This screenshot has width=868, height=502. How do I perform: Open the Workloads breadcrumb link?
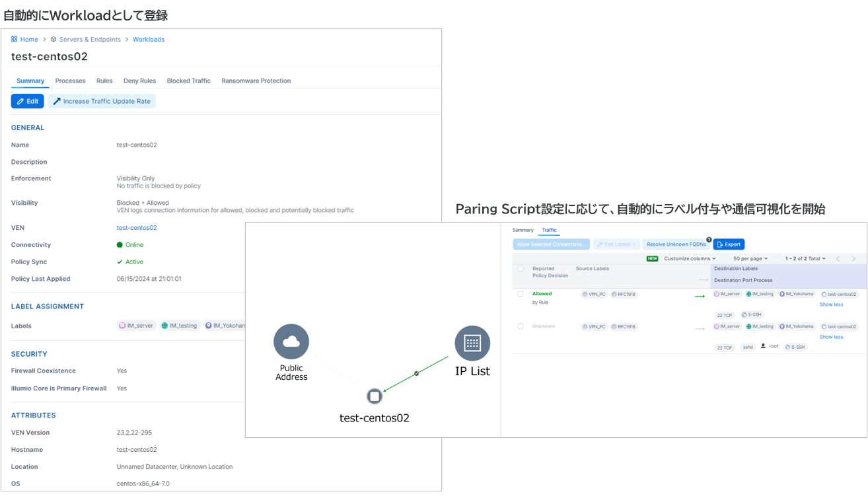pos(149,40)
